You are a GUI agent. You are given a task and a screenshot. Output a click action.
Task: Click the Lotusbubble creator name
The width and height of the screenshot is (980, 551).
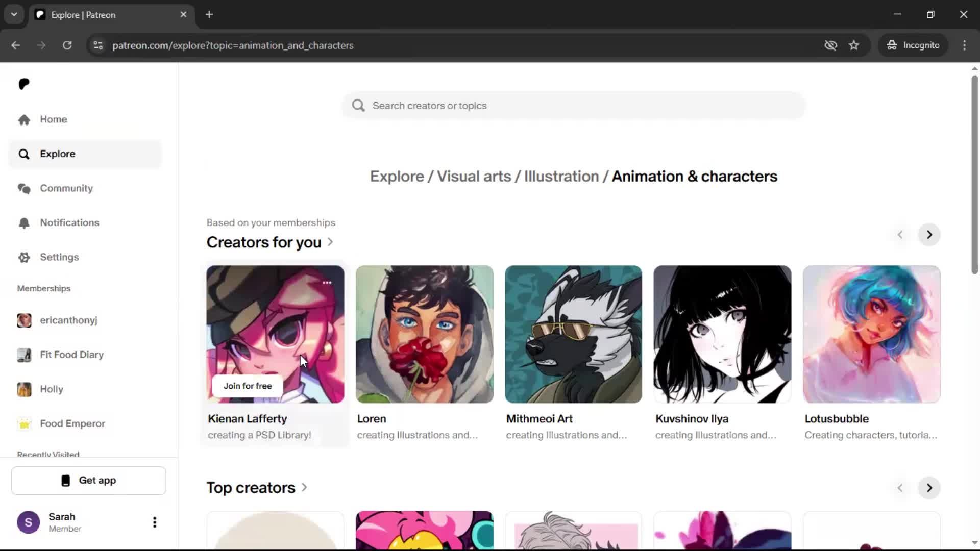click(x=837, y=419)
